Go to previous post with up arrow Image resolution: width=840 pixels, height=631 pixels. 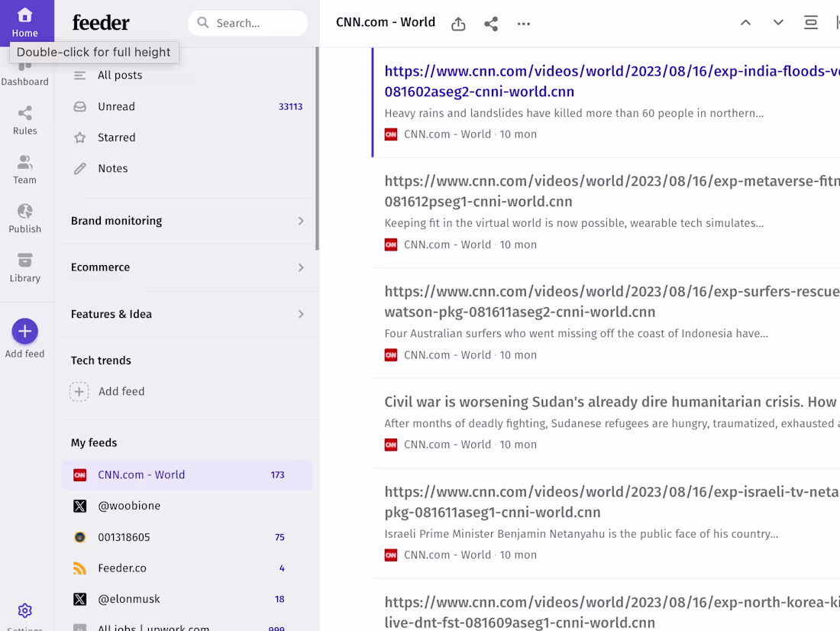pos(745,22)
